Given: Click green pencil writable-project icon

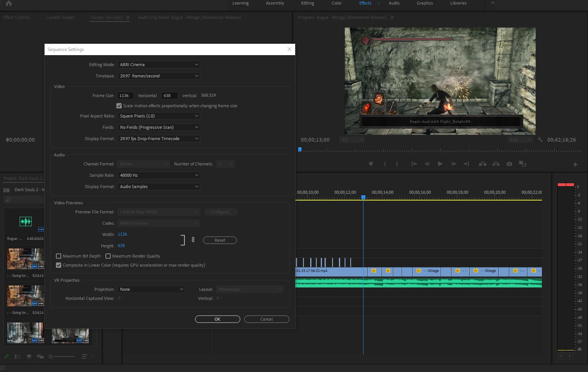Looking at the screenshot, I should [6, 357].
